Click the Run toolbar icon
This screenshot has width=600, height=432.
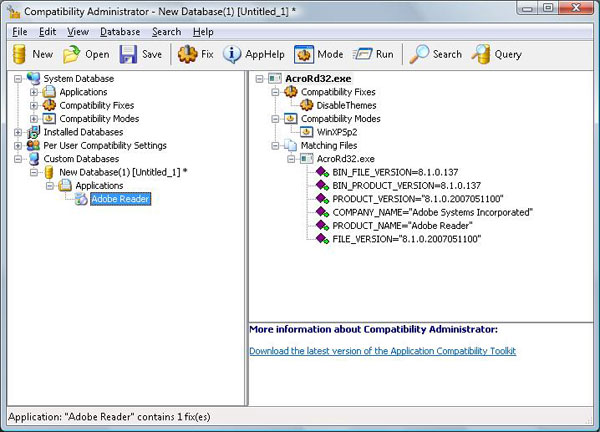[362, 54]
